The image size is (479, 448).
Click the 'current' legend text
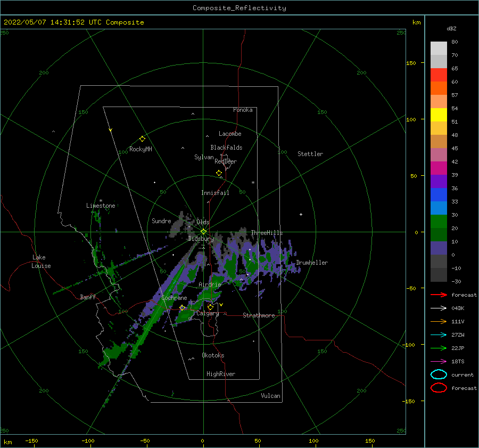463,374
